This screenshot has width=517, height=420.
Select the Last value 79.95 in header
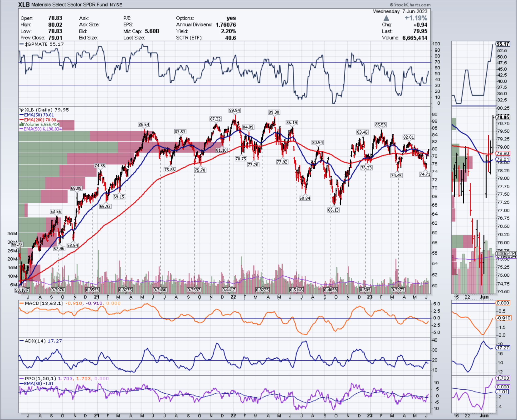(420, 31)
